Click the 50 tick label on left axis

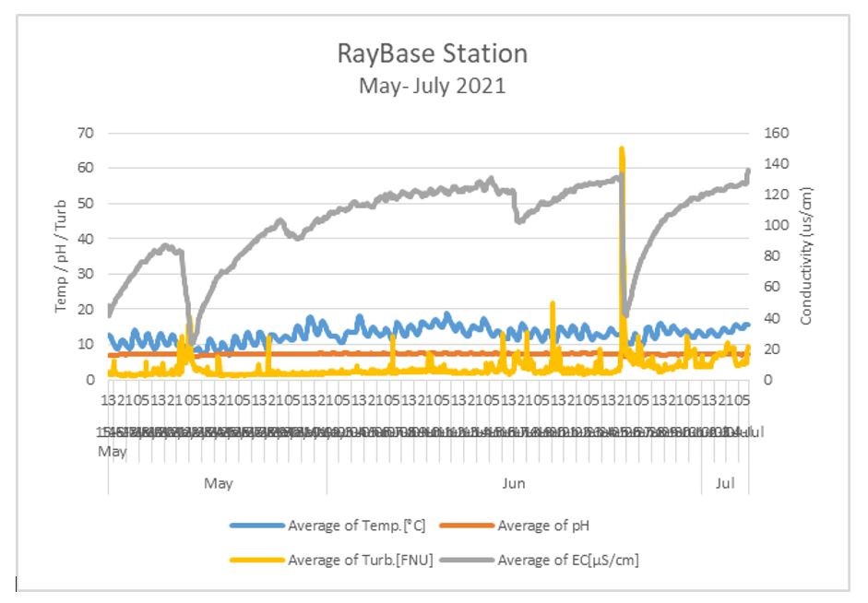(85, 204)
